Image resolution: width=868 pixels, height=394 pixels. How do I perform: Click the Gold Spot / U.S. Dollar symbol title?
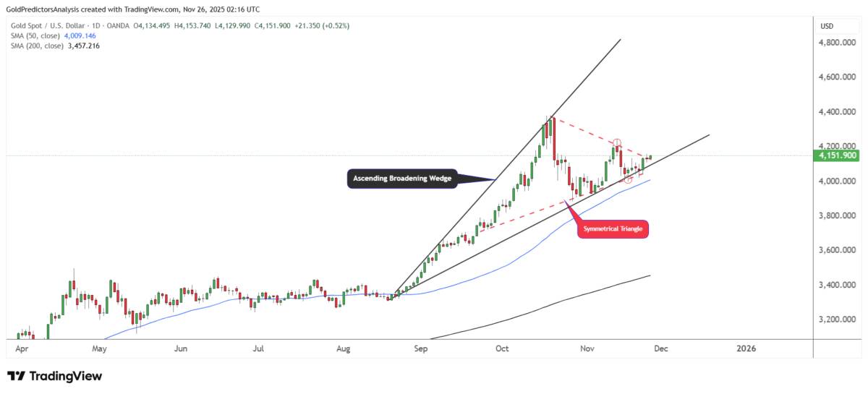point(48,25)
